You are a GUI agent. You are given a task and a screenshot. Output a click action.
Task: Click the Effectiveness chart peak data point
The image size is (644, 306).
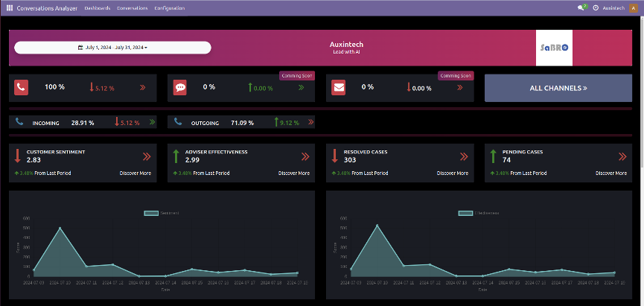377,225
